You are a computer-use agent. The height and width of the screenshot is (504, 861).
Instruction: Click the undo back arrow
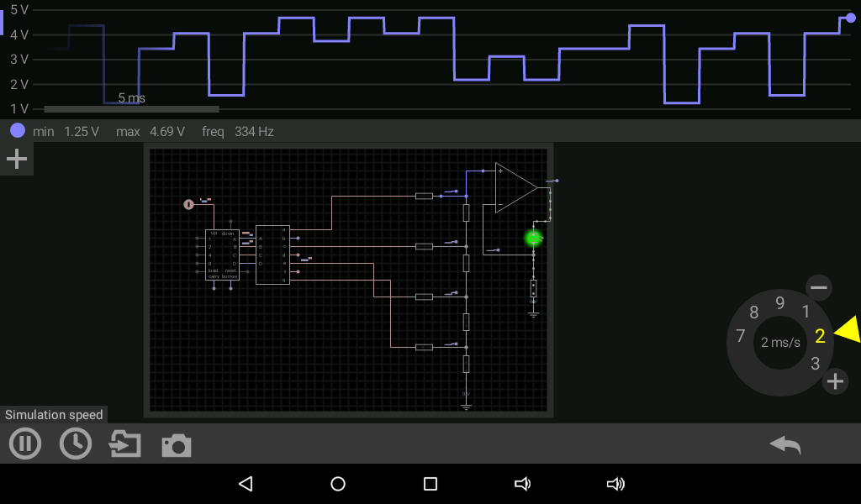[784, 445]
